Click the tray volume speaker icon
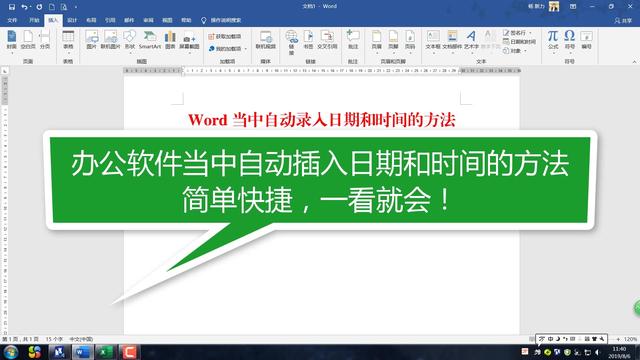 pyautogui.click(x=597, y=352)
